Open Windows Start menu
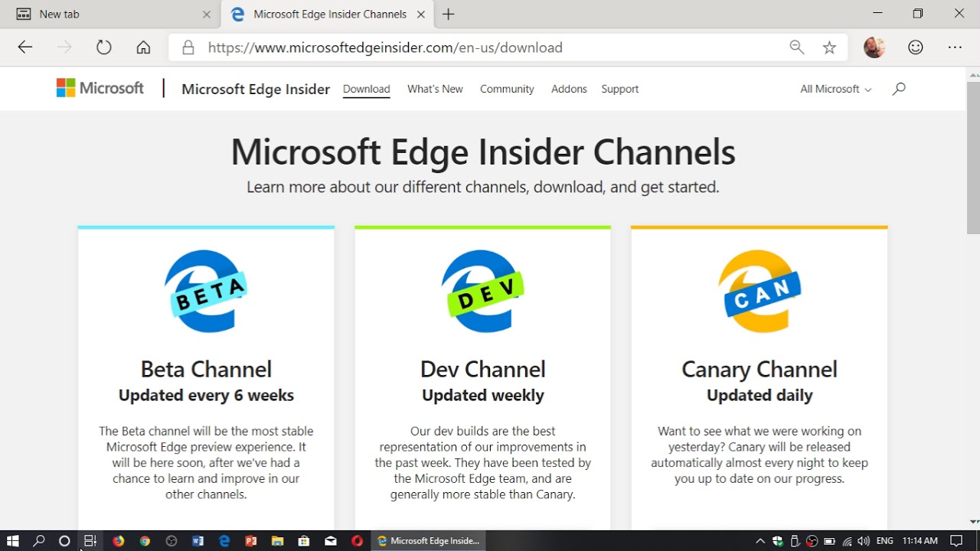This screenshot has height=551, width=980. tap(12, 540)
